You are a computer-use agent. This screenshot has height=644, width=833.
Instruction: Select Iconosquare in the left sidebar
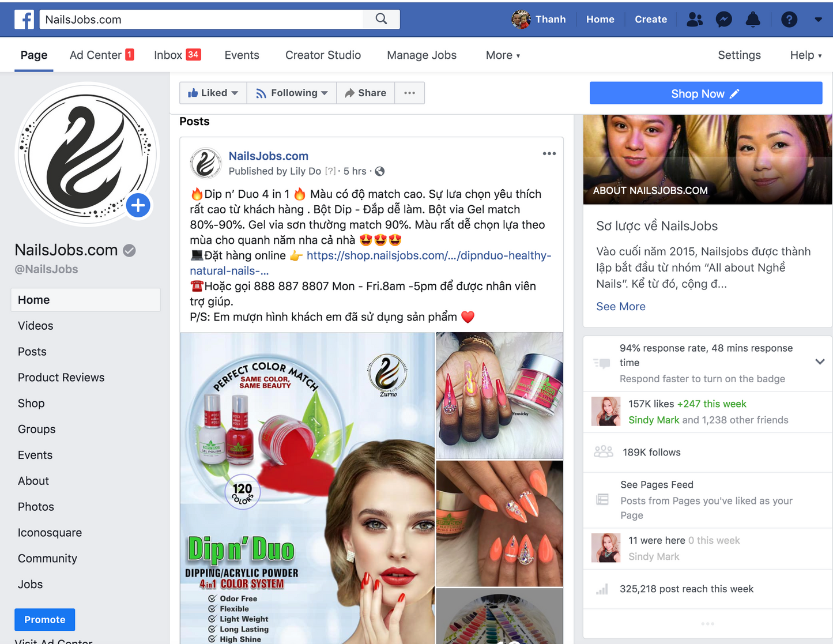pyautogui.click(x=50, y=533)
